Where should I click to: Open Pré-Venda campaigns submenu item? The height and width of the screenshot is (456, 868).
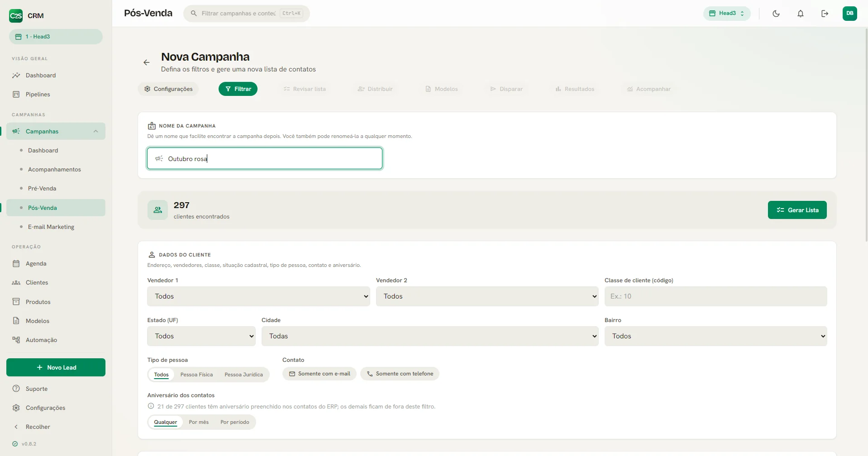[56, 189]
